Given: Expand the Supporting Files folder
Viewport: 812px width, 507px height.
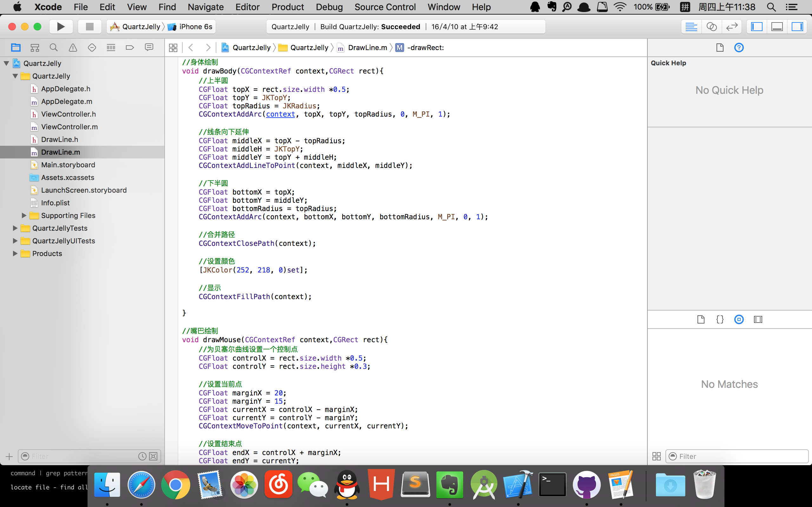Looking at the screenshot, I should tap(24, 215).
